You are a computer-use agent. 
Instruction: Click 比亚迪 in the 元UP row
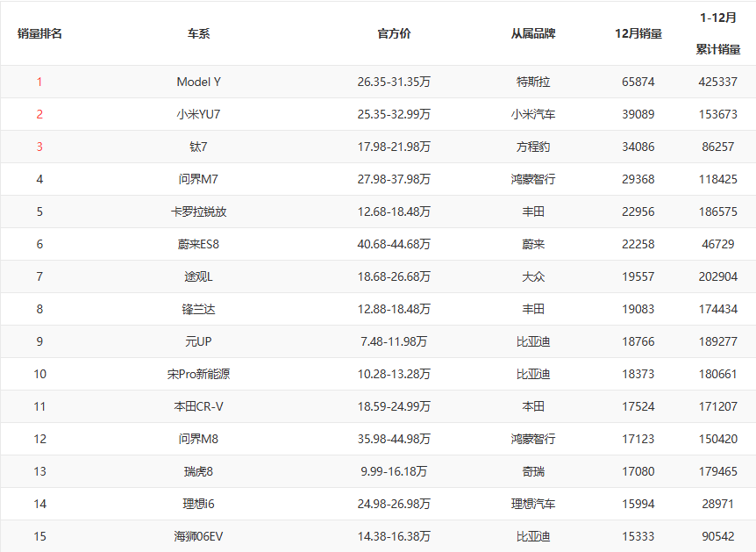point(533,341)
